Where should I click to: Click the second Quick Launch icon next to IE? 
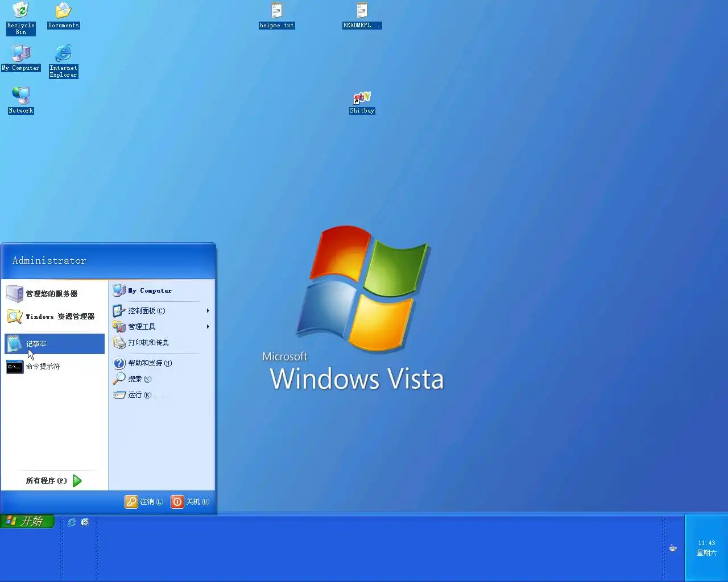[85, 522]
